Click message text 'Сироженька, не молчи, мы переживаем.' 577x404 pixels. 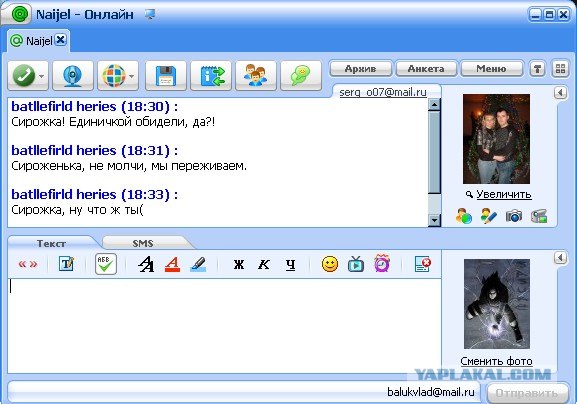(x=129, y=166)
